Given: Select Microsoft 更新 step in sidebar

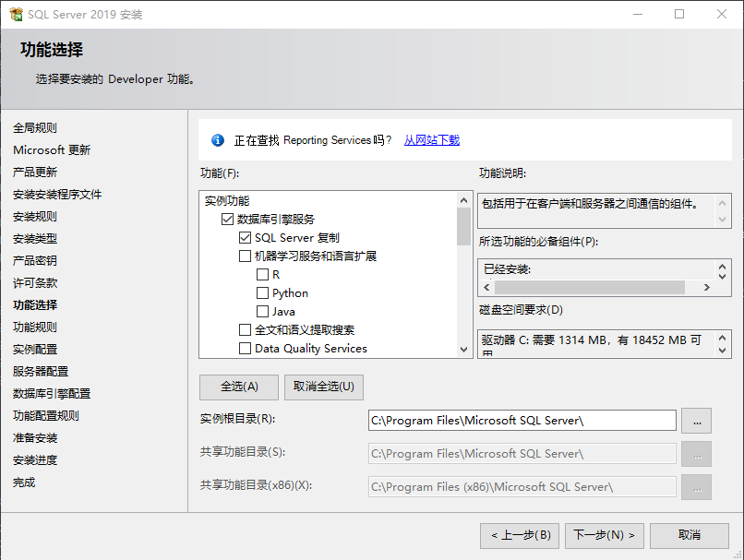Looking at the screenshot, I should point(52,150).
